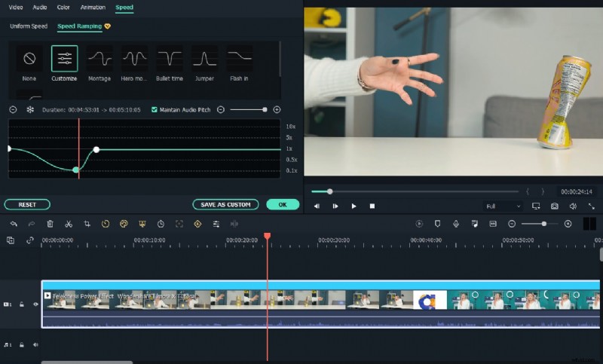Add a timeline marker
Screen dimensions: 603x364
437,224
